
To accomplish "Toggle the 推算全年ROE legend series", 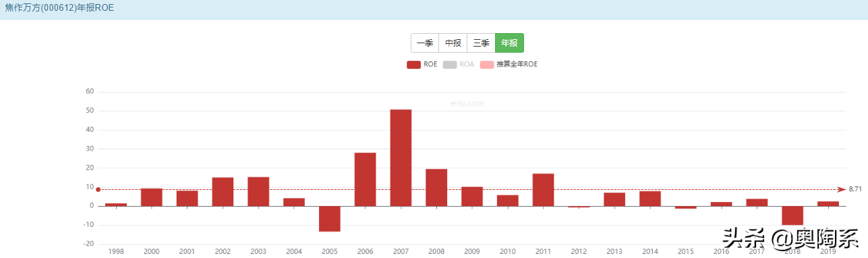I will pos(509,64).
